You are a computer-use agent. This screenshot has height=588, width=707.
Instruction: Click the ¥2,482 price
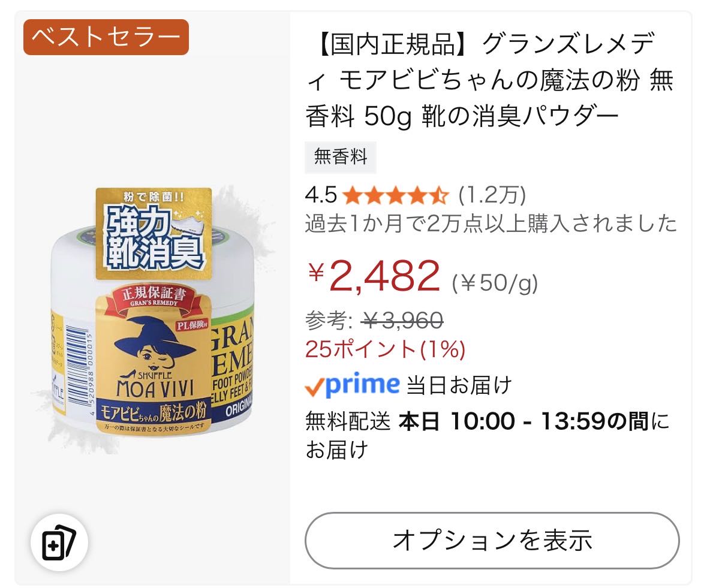pos(375,276)
